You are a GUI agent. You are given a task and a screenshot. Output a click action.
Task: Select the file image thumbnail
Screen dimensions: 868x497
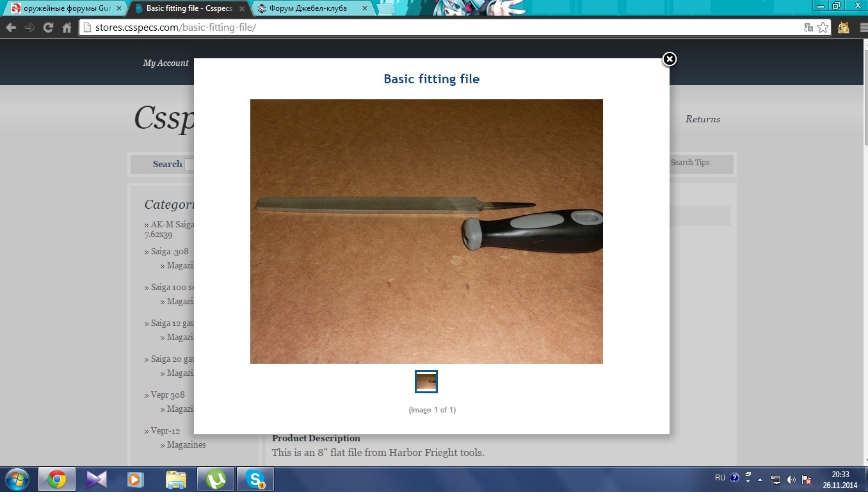pyautogui.click(x=426, y=382)
